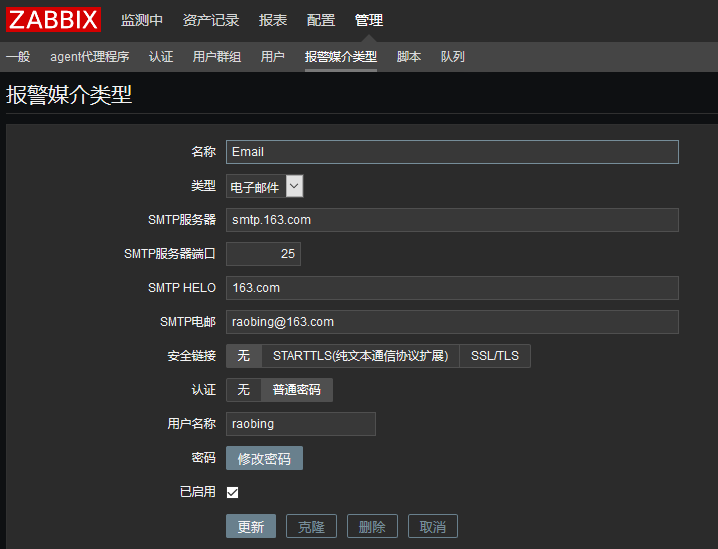
Task: Click the SMTP电邮 label
Action: pos(188,322)
